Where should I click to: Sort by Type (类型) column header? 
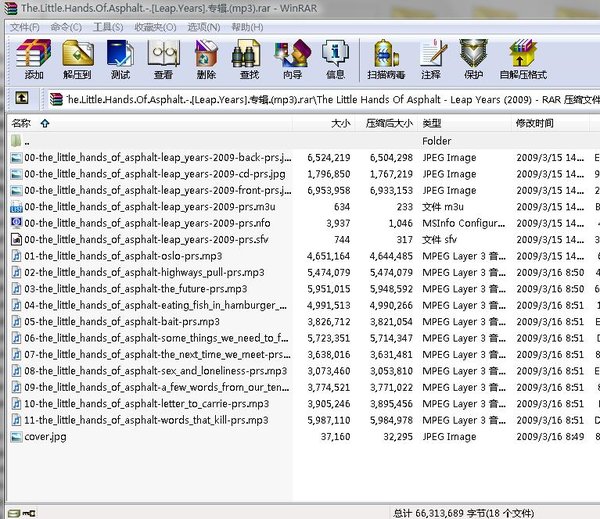pyautogui.click(x=464, y=123)
